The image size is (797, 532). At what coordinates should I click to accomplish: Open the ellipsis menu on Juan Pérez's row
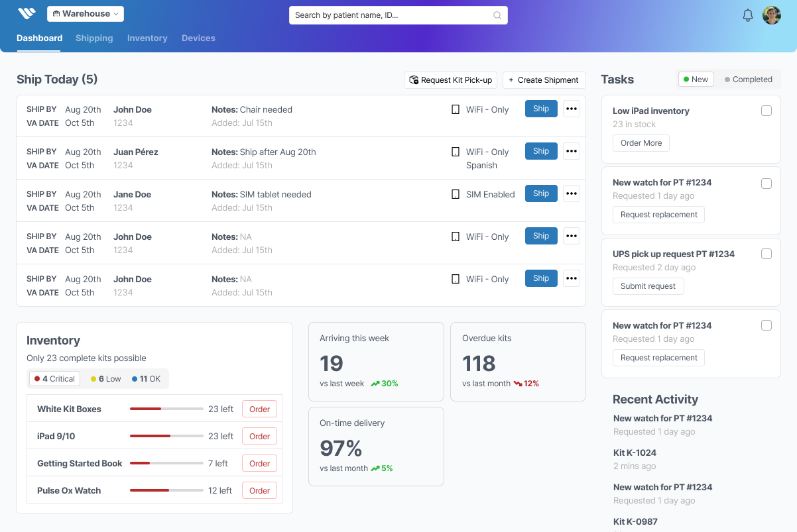[571, 151]
